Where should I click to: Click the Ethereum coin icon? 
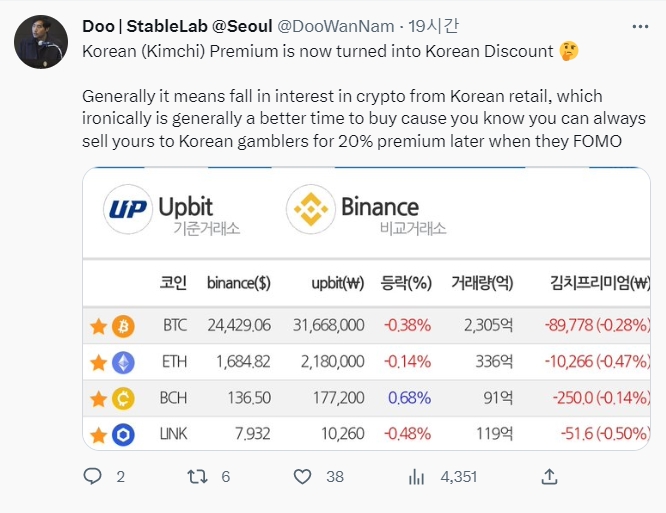coord(123,362)
